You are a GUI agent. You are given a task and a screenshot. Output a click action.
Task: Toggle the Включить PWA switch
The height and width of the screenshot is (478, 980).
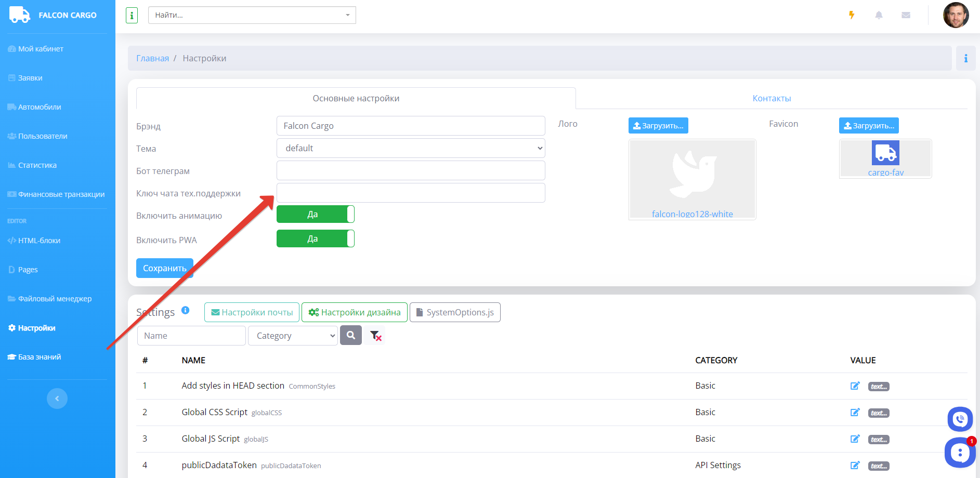tap(315, 238)
